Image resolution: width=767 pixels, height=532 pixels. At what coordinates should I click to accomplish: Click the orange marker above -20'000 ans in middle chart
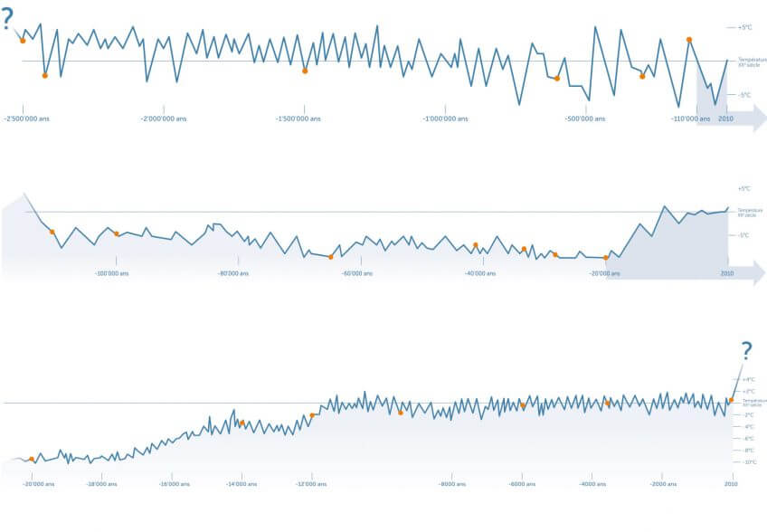[606, 258]
